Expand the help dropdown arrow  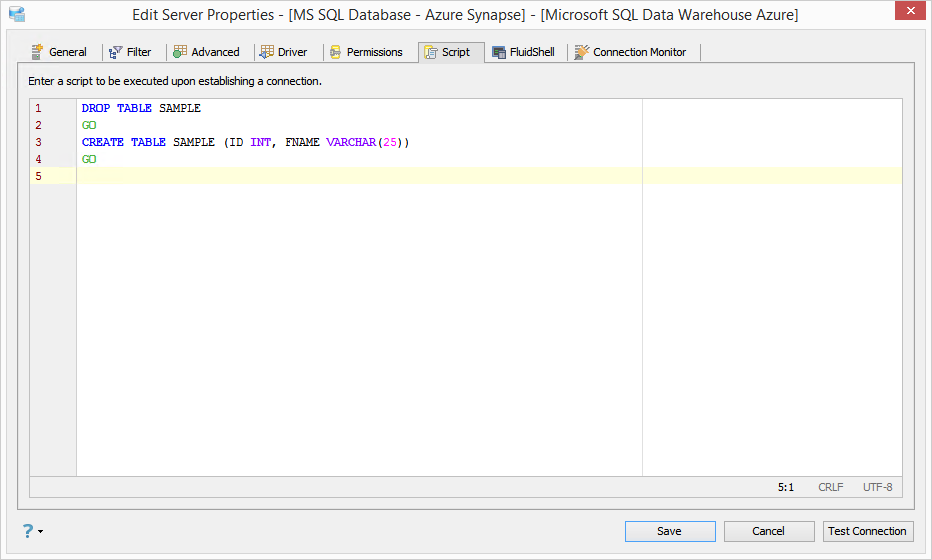point(40,531)
